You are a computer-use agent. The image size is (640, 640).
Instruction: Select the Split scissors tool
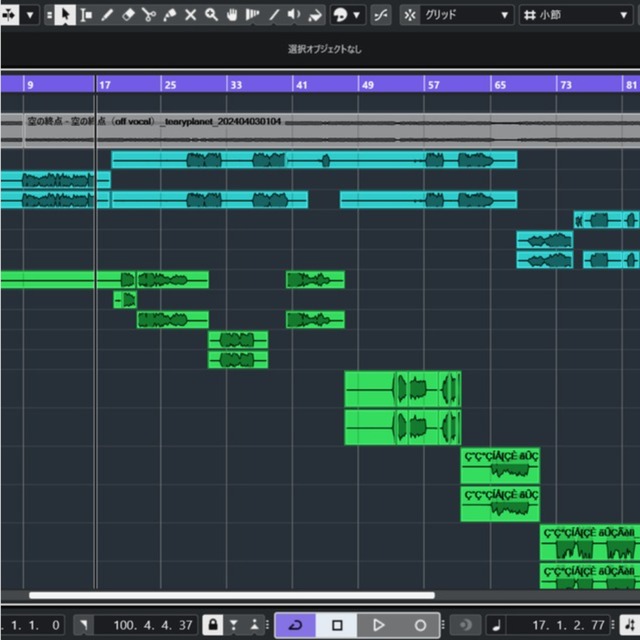(149, 15)
